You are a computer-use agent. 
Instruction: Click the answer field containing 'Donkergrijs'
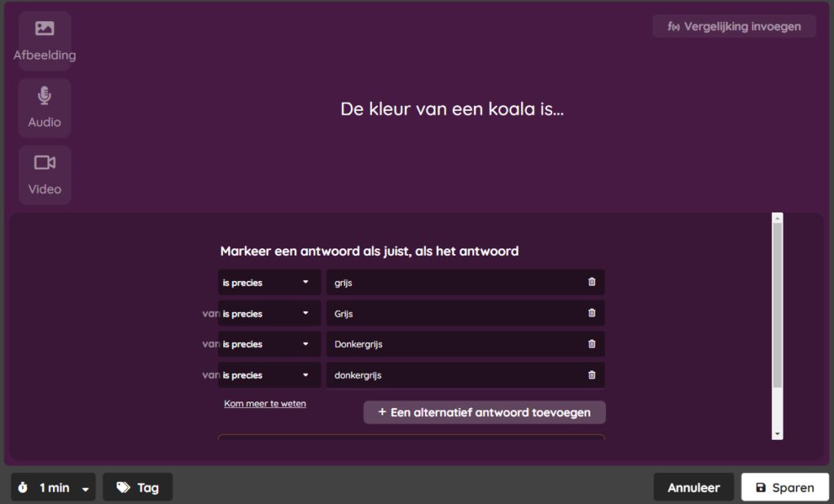[465, 344]
